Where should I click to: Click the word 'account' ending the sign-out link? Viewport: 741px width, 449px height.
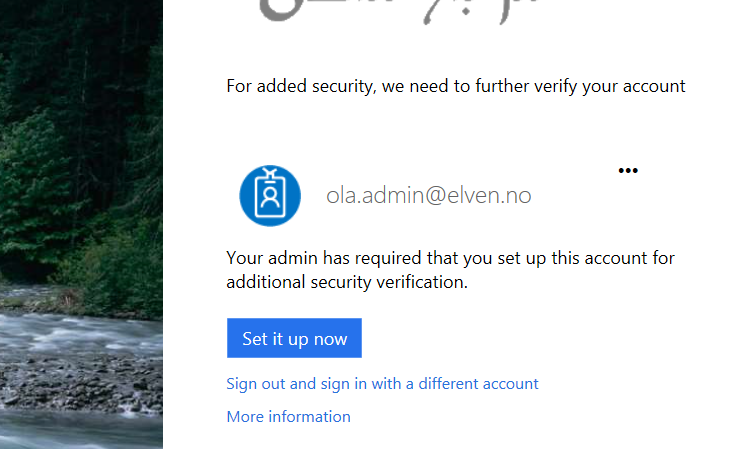point(510,384)
